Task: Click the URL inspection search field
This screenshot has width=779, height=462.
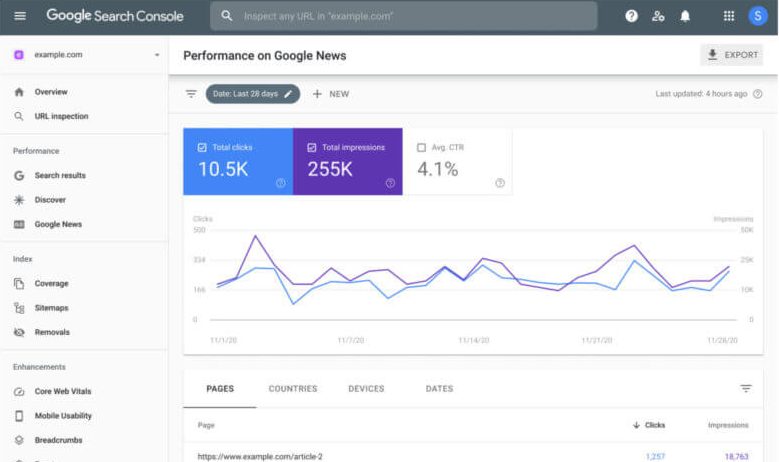Action: click(x=403, y=16)
